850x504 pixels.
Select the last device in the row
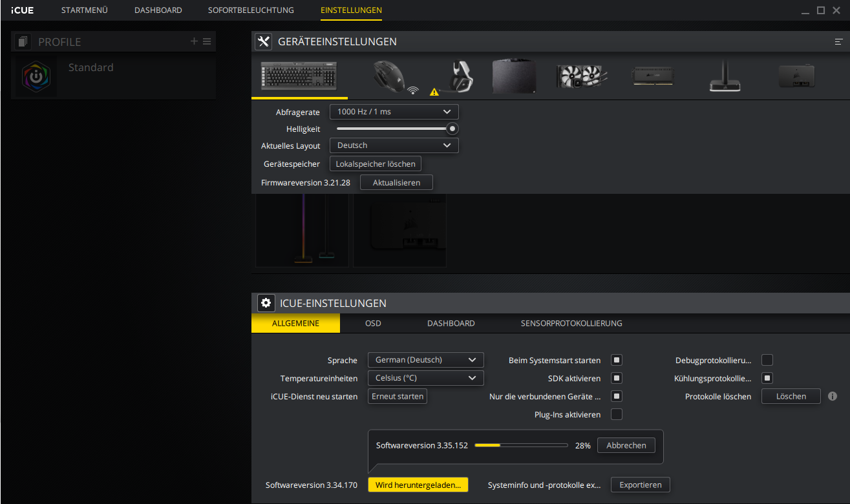click(x=796, y=76)
